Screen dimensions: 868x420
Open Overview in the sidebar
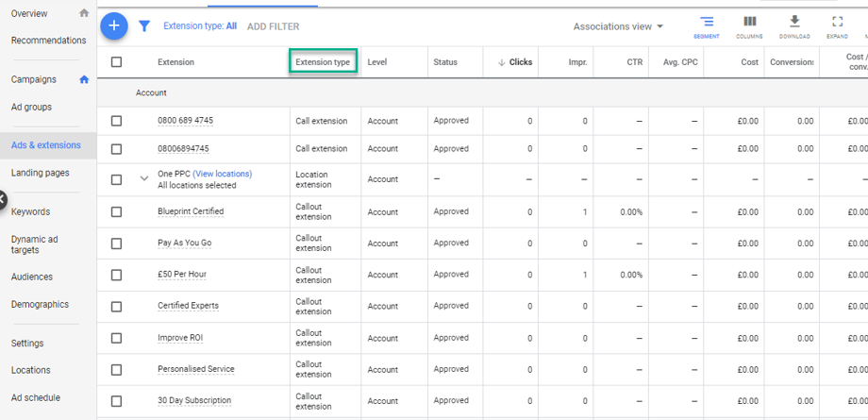click(x=29, y=13)
